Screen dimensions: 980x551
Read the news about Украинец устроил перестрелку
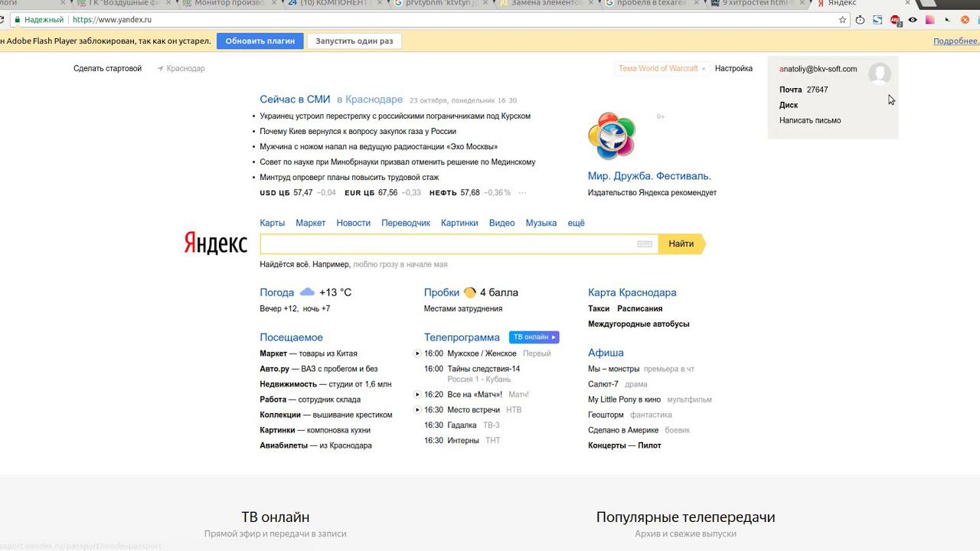tap(395, 116)
